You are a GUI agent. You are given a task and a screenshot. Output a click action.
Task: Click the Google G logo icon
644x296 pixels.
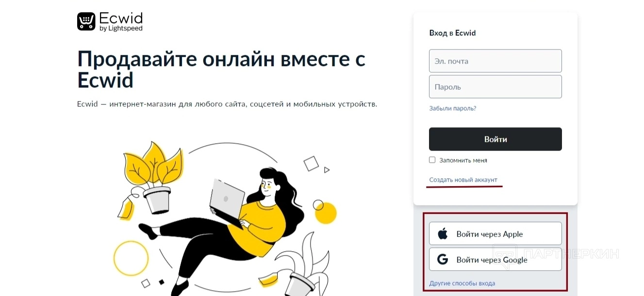443,260
